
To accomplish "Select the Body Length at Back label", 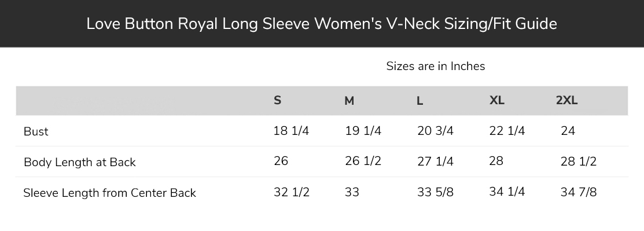I will 80,162.
